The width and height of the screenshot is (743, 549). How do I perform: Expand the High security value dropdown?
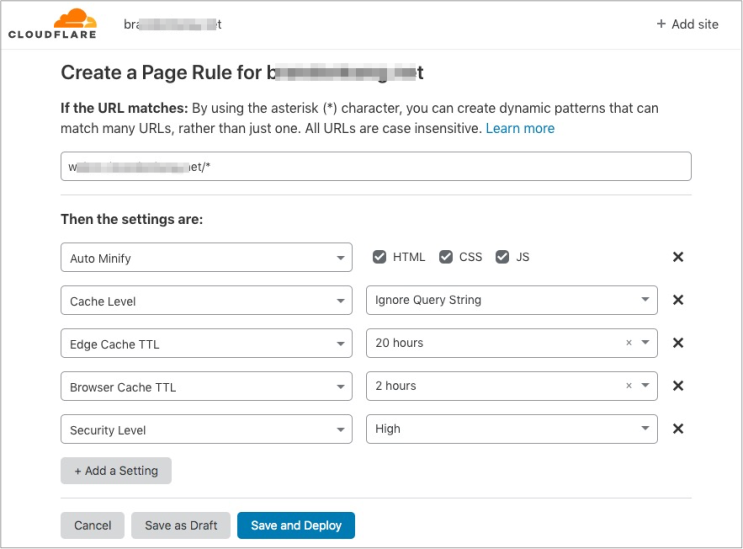click(x=512, y=429)
